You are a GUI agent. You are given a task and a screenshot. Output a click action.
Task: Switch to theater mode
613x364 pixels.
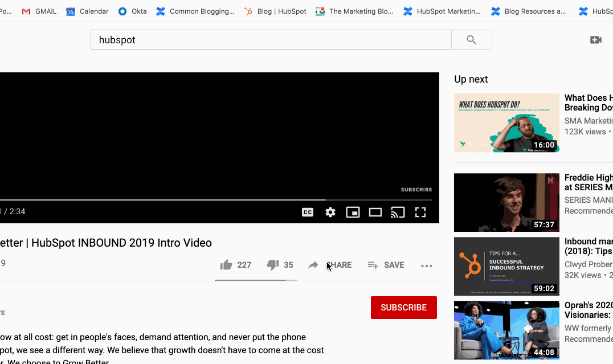click(x=375, y=212)
